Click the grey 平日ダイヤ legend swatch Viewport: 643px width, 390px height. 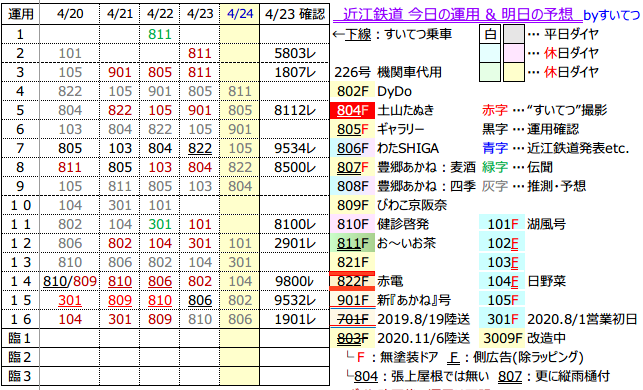pyautogui.click(x=514, y=34)
